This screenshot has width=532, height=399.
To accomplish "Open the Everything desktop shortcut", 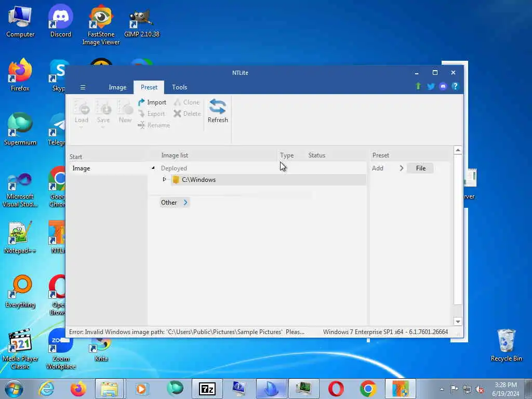I will [x=20, y=291].
